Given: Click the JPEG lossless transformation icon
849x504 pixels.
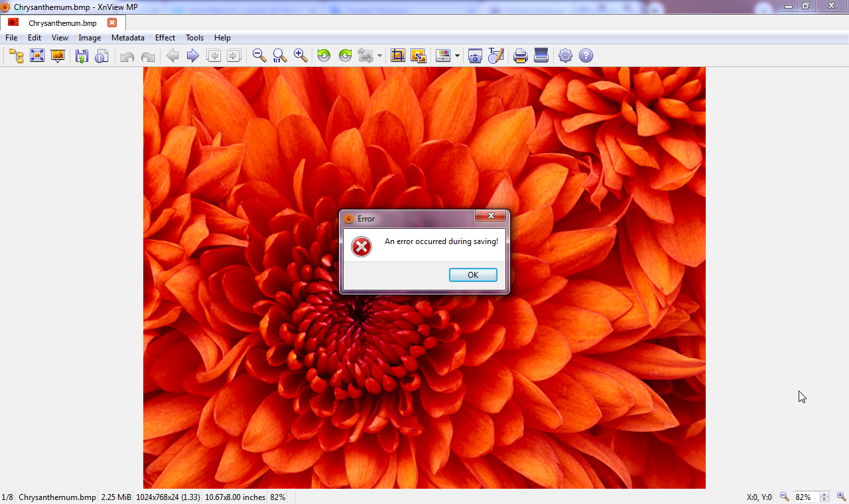Looking at the screenshot, I should (365, 56).
